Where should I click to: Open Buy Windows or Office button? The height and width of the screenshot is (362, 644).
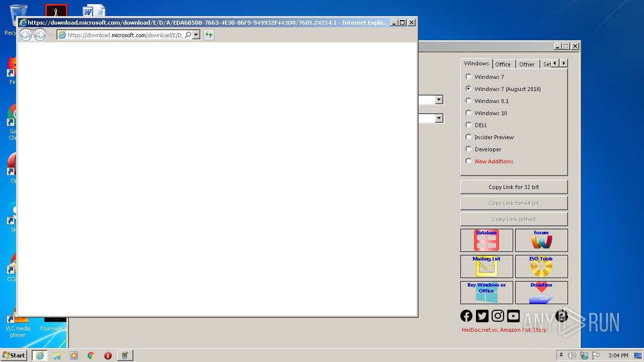point(487,293)
